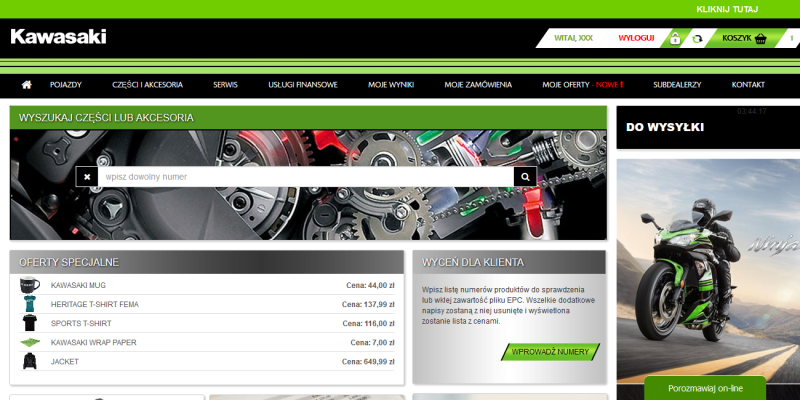Click the refresh arrows icon in header
Screen dimensions: 800x400
point(697,39)
